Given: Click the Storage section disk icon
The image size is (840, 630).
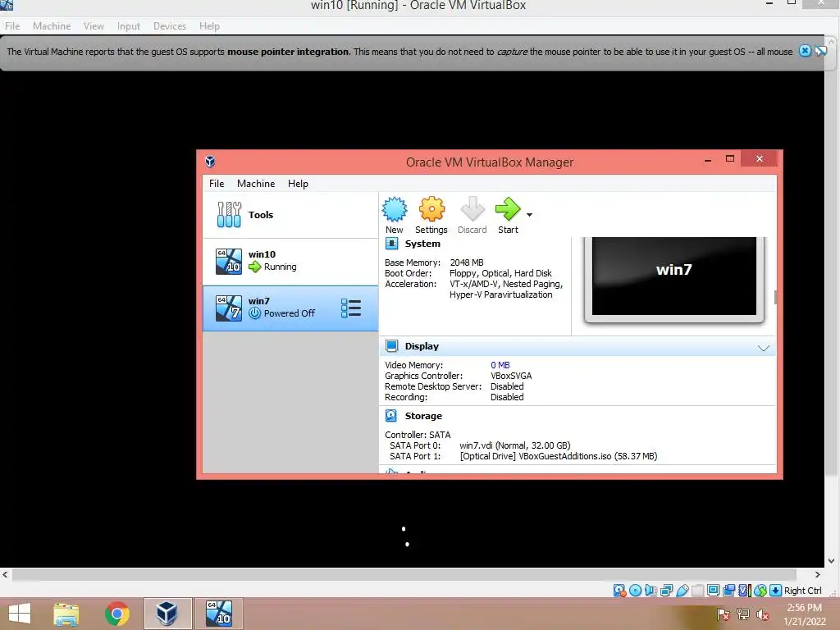Looking at the screenshot, I should tap(391, 416).
